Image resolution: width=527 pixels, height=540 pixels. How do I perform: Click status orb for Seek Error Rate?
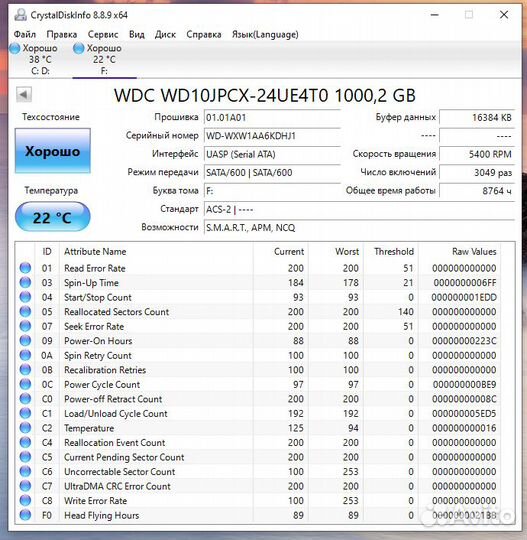[25, 326]
